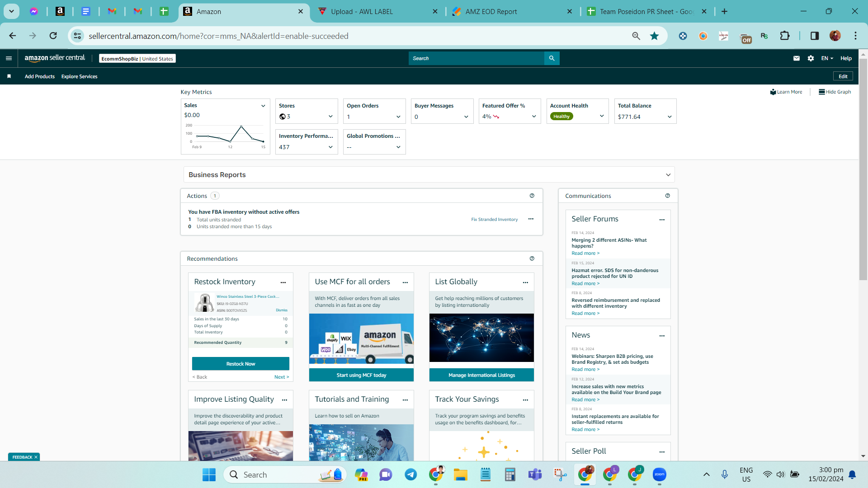
Task: Open the Seller Central hamburger menu
Action: coord(9,58)
